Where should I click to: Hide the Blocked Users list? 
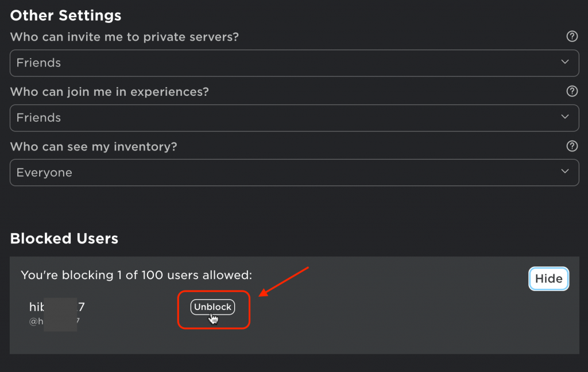548,278
